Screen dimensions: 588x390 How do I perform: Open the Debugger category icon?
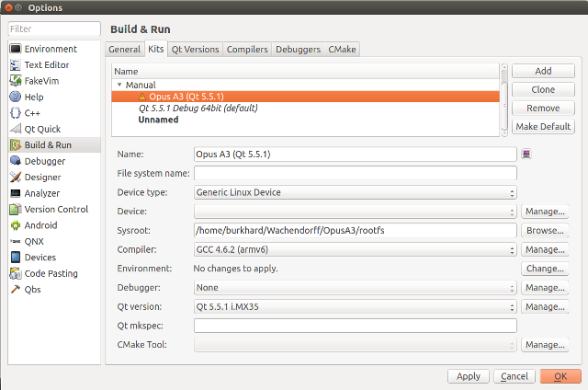16,161
